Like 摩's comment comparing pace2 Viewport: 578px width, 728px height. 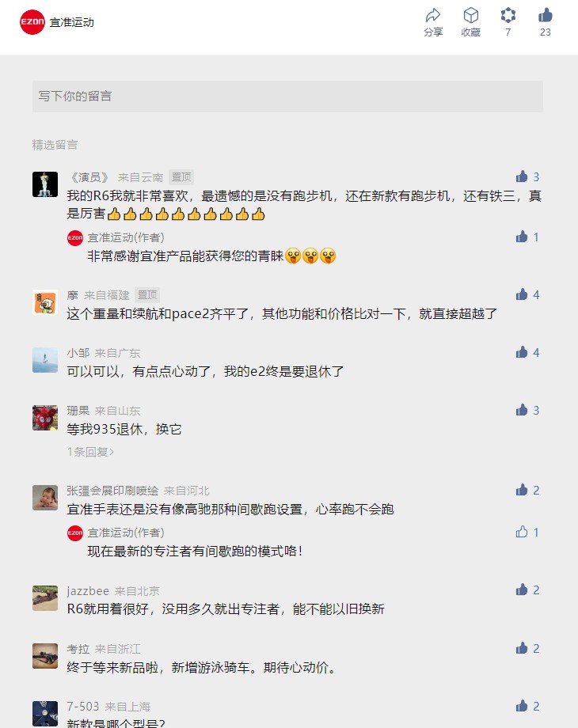[522, 294]
